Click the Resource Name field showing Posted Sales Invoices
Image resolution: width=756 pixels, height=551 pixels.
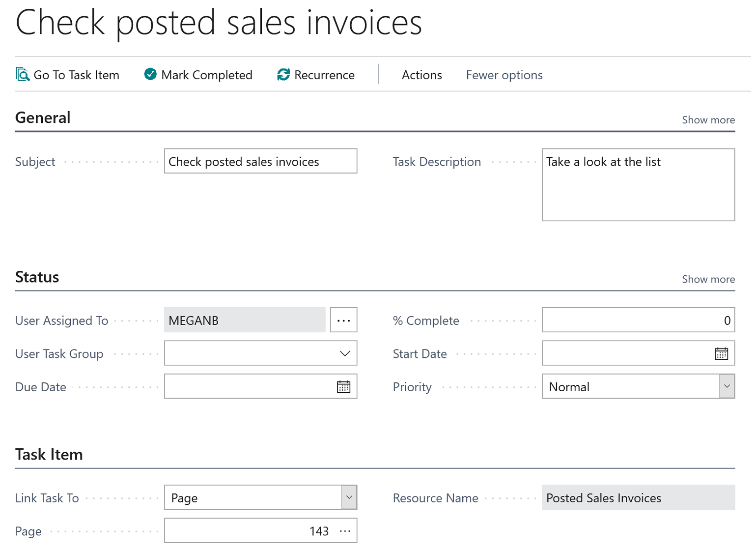click(638, 497)
